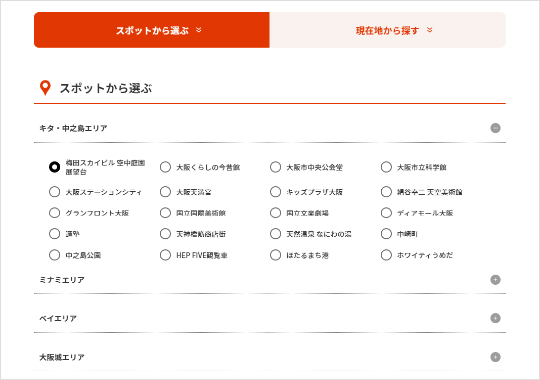Open the ミナミエリア accordion section
The height and width of the screenshot is (380, 540).
[270, 280]
